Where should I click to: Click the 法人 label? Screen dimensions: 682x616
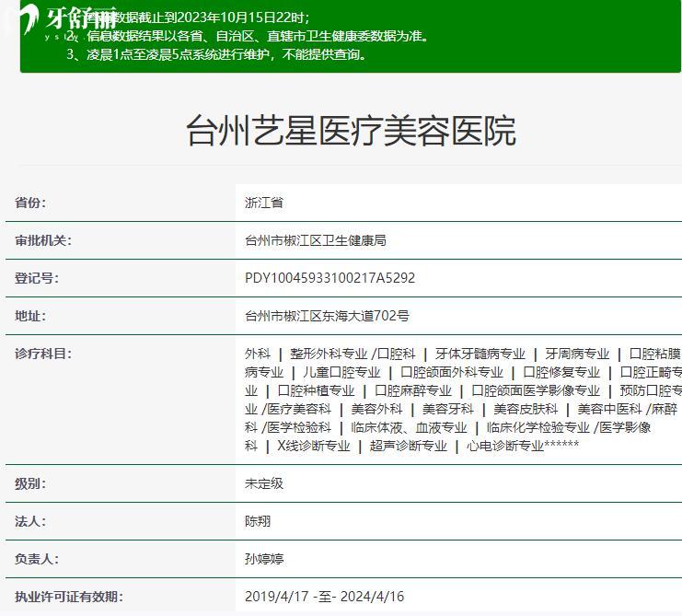coord(30,521)
